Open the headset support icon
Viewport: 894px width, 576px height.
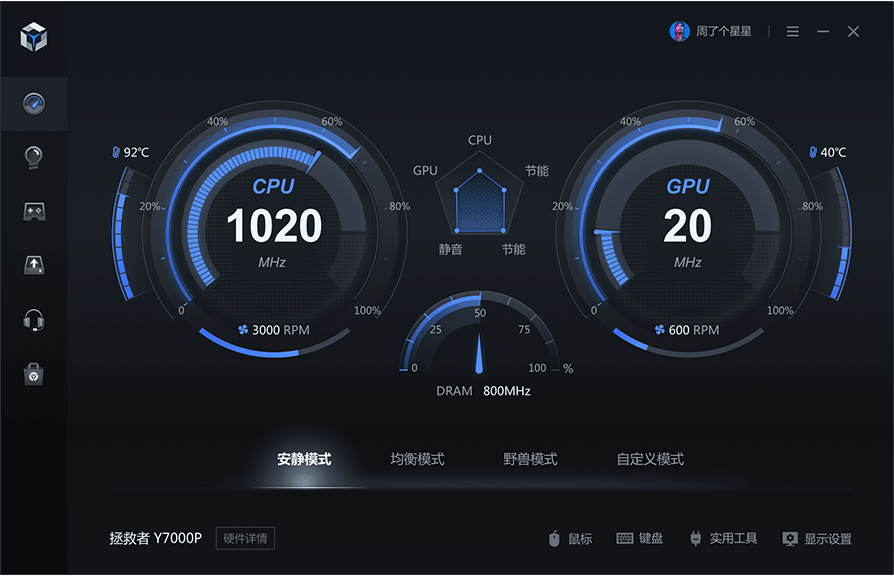(x=34, y=320)
